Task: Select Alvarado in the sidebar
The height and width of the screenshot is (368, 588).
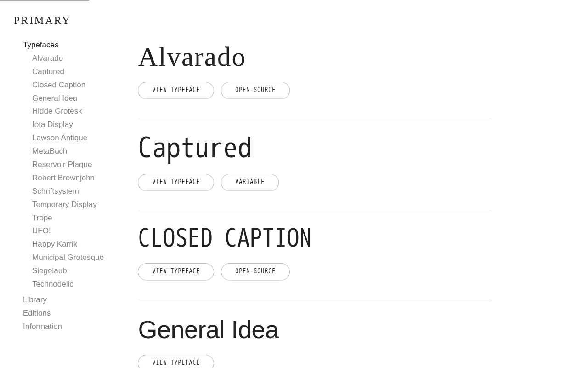Action: click(x=47, y=58)
